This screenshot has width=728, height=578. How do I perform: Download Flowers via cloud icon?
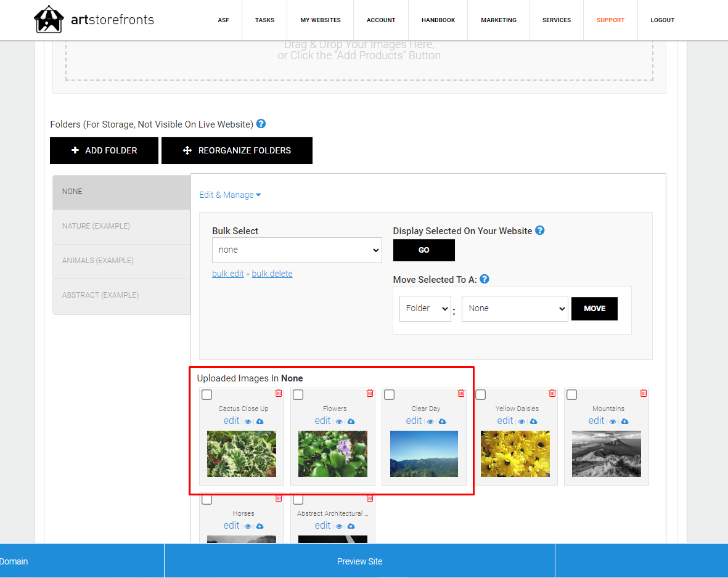tap(351, 421)
